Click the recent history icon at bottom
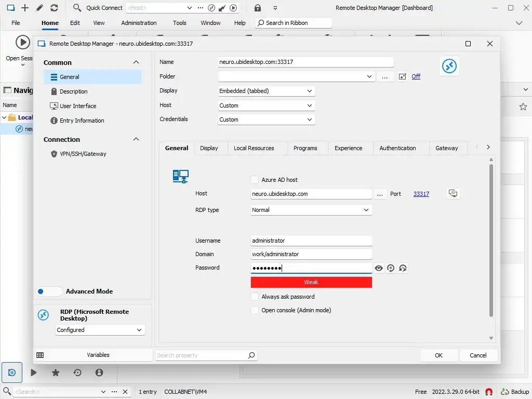 [x=77, y=373]
